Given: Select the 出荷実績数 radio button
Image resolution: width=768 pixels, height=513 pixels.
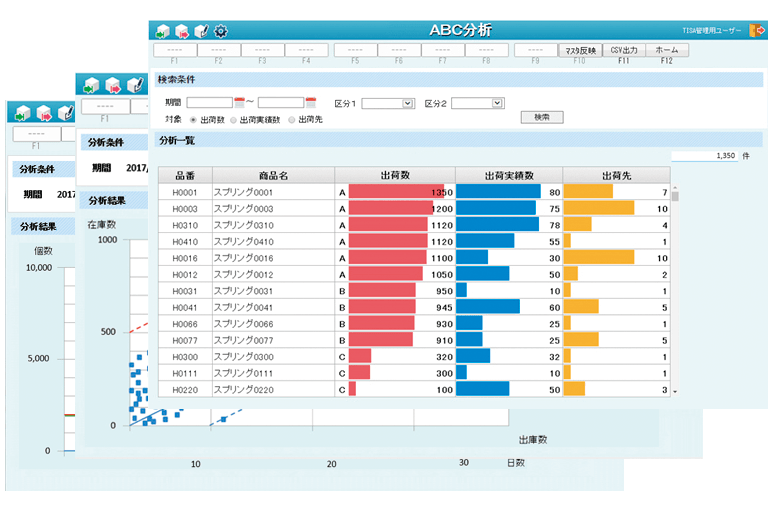Looking at the screenshot, I should click(233, 119).
